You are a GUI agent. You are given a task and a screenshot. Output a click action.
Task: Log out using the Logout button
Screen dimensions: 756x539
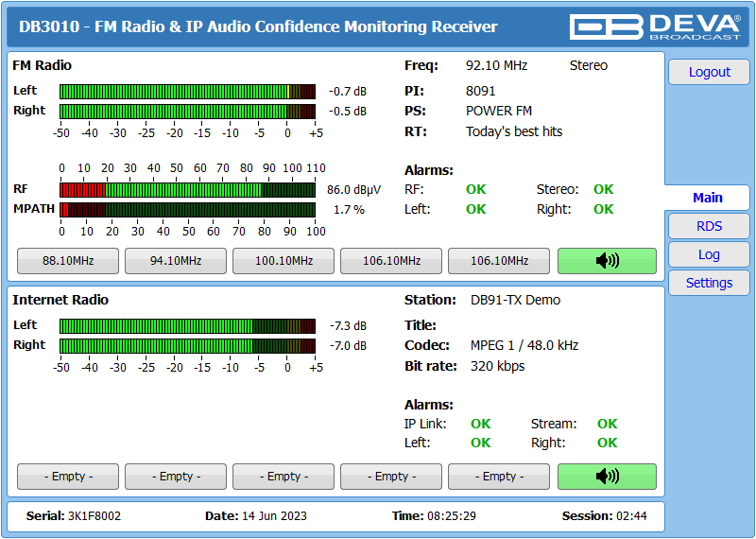click(x=709, y=73)
